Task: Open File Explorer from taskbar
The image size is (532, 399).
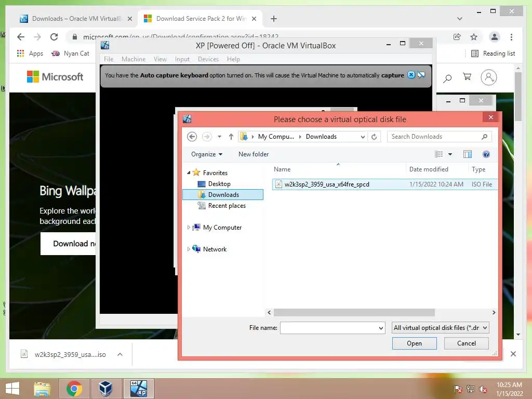Action: pyautogui.click(x=42, y=389)
